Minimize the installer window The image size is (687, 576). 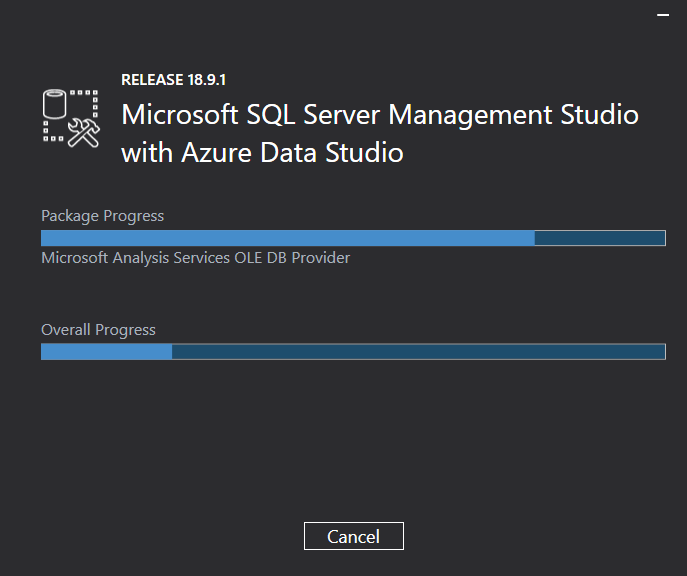pyautogui.click(x=661, y=16)
